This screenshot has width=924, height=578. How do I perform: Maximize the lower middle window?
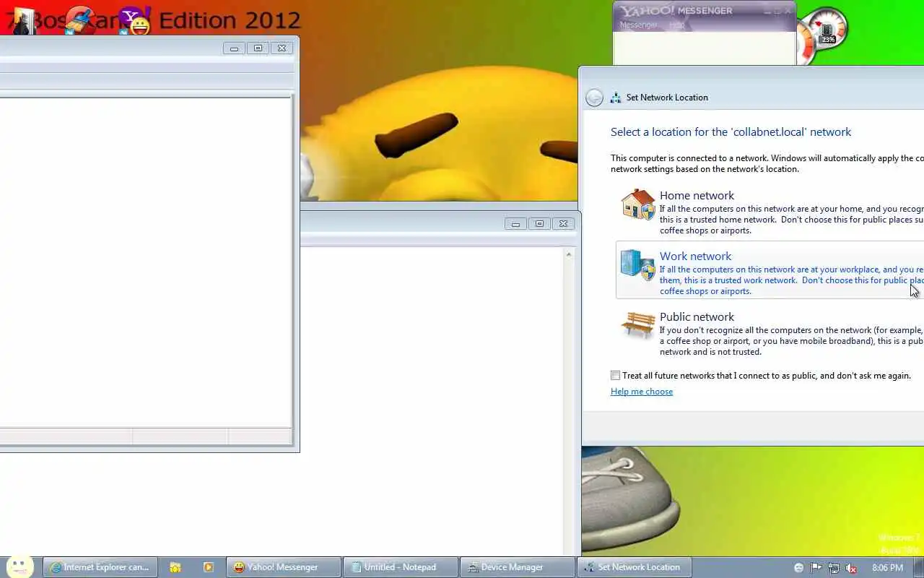point(539,224)
